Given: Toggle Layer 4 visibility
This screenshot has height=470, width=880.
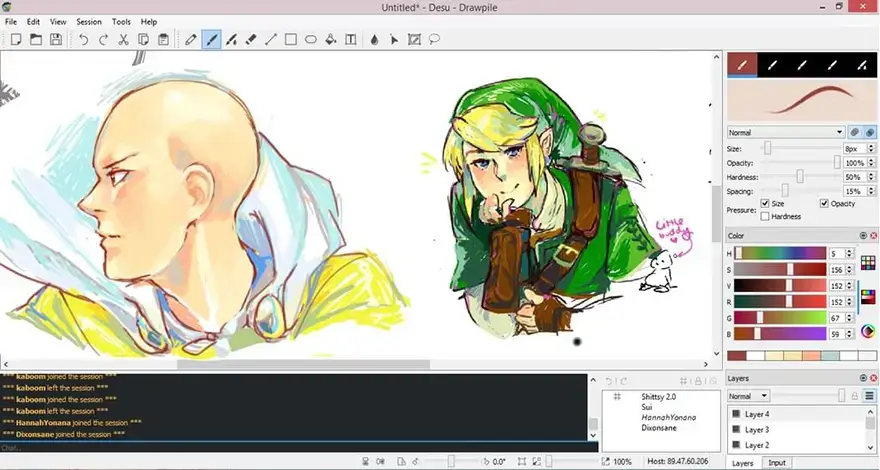Looking at the screenshot, I should [x=736, y=414].
